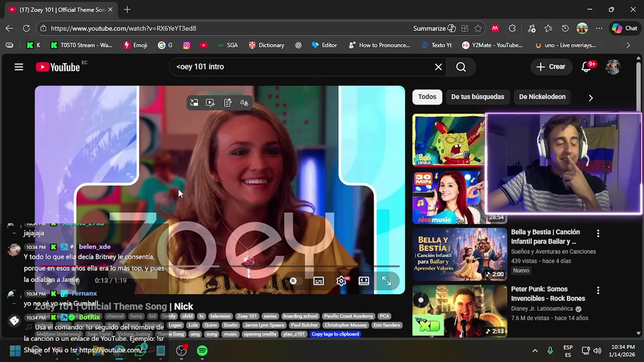
Task: Show hidden system tray icons
Action: pos(535,350)
